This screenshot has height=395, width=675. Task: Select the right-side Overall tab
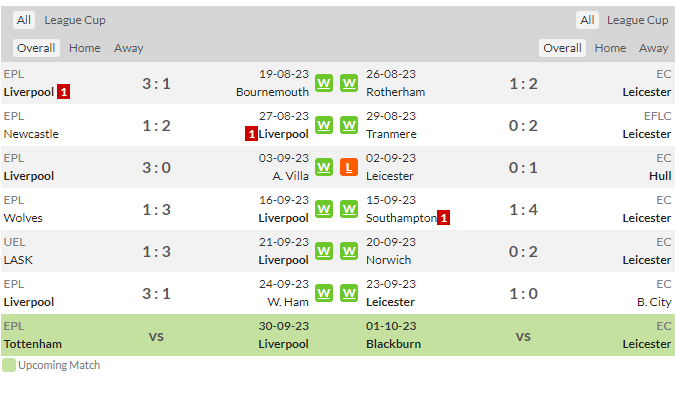tap(562, 48)
